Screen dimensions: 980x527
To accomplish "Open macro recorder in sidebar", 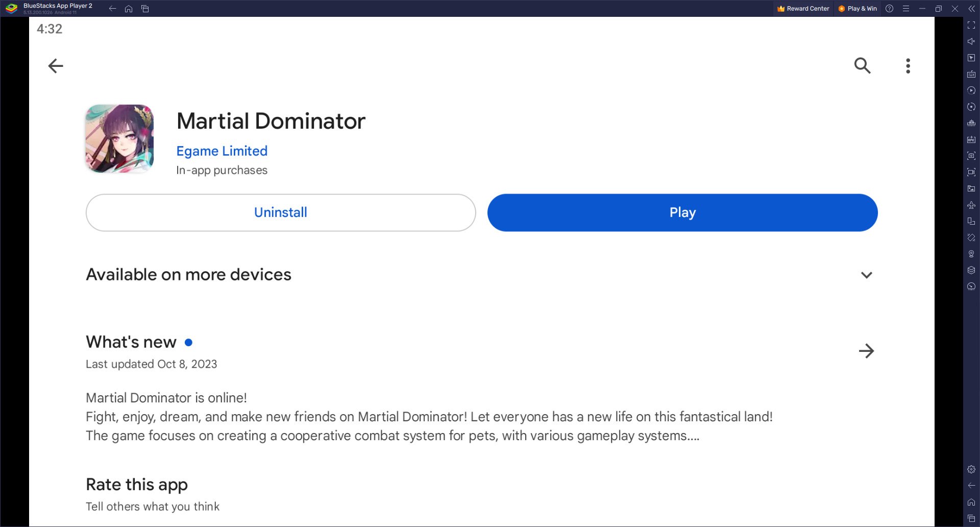I will pos(971,90).
